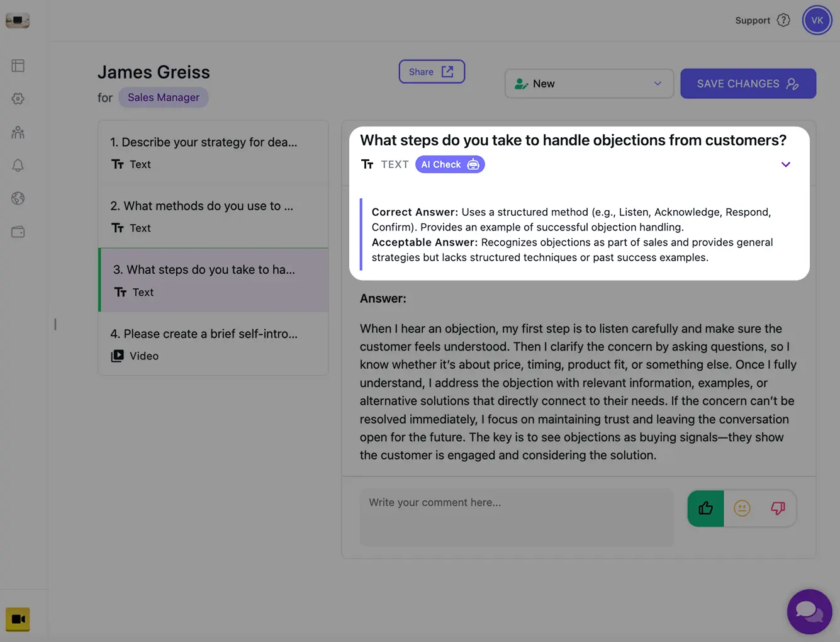Click the Support help icon

tap(783, 20)
